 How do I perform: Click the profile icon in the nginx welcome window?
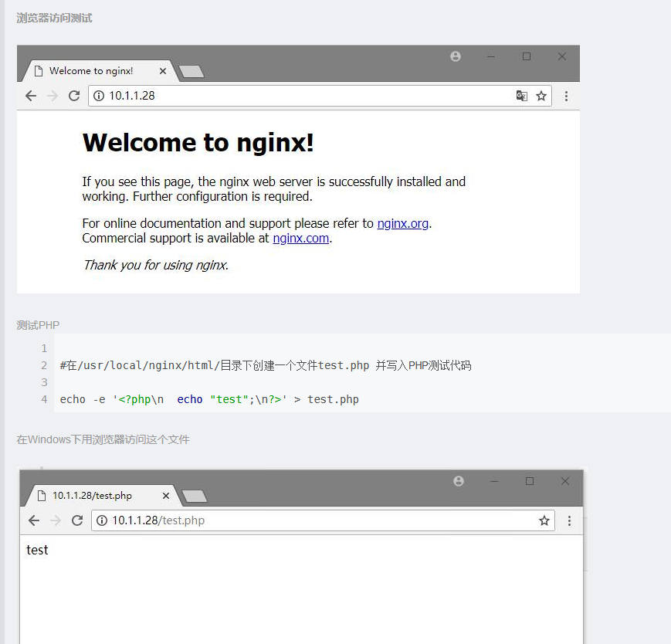coord(456,56)
